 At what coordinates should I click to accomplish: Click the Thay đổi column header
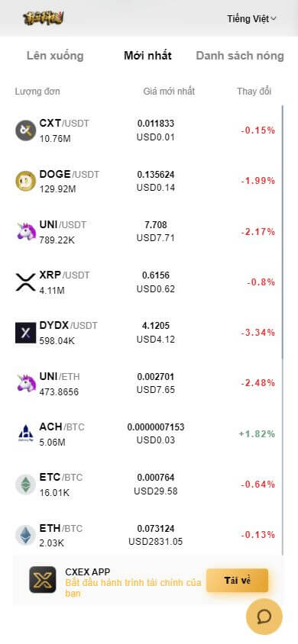pos(254,91)
